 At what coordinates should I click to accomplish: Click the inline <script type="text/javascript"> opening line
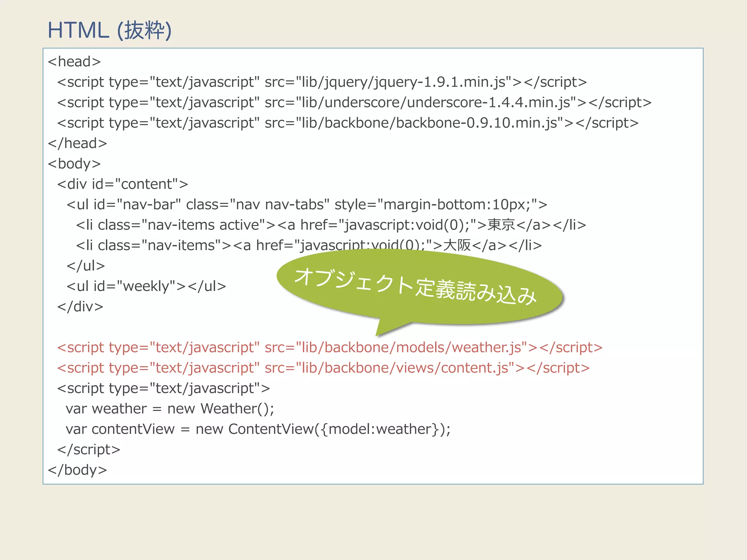(163, 389)
